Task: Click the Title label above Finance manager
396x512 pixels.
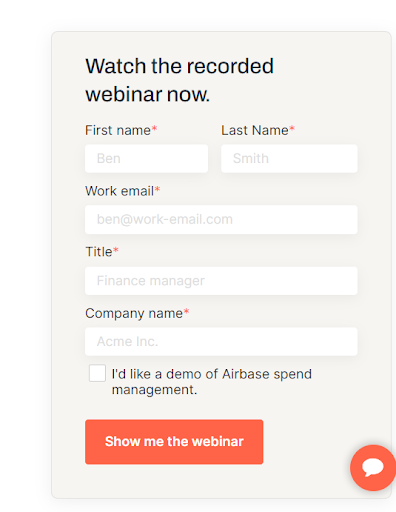Action: click(99, 252)
